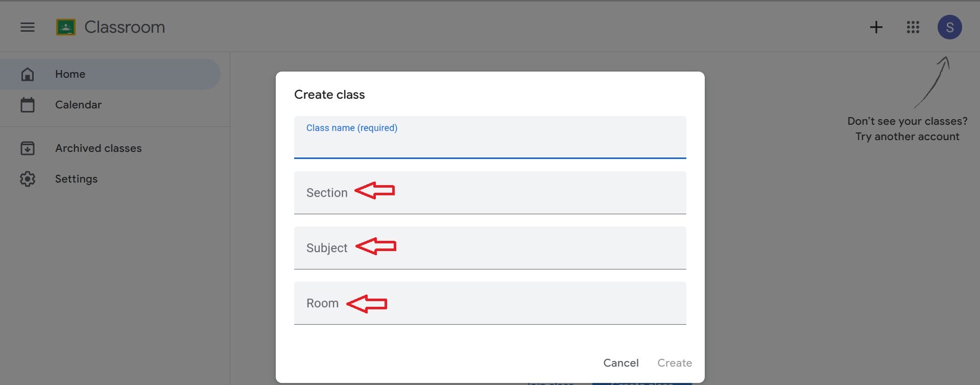Cancel the Create class dialog

coord(620,363)
